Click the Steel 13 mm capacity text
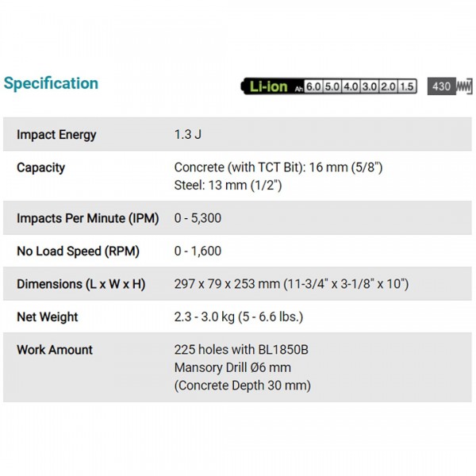The height and width of the screenshot is (476, 476). coord(228,185)
